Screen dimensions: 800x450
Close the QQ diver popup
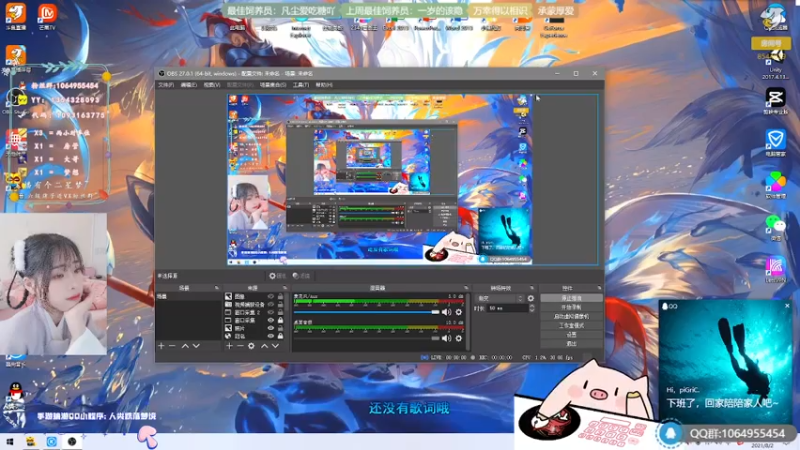787,306
